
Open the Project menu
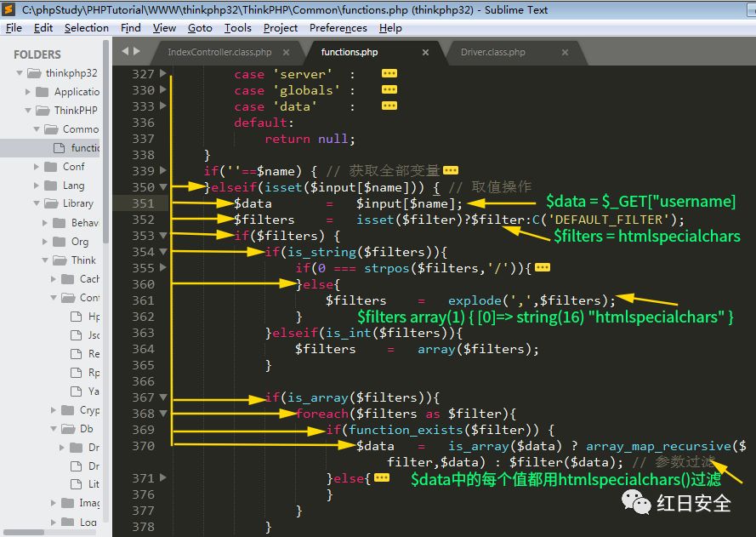point(280,28)
